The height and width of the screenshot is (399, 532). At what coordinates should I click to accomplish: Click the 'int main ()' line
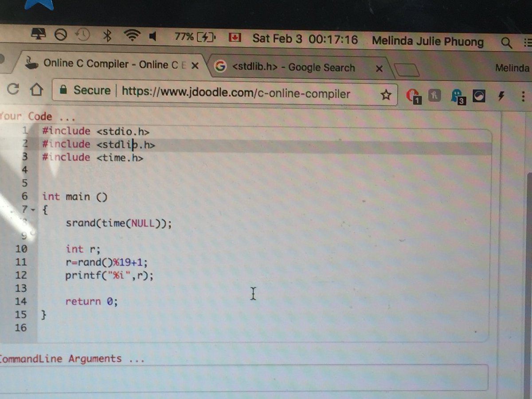[74, 196]
